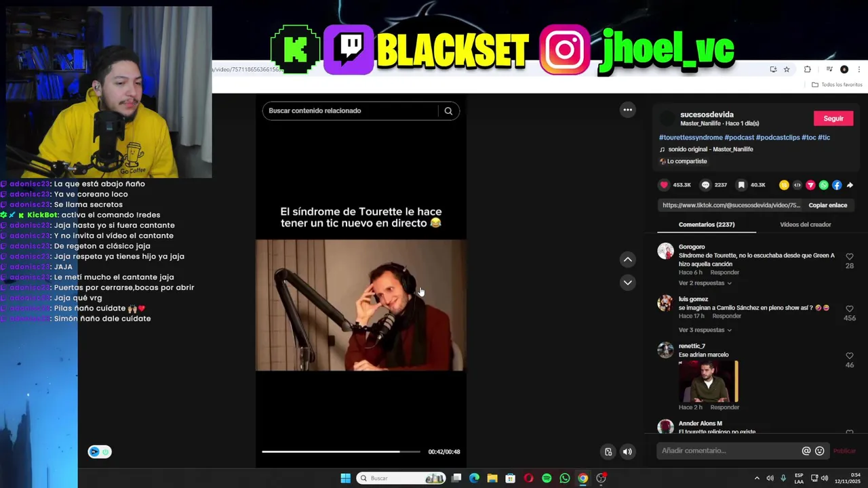Open Chrome media controls icon
This screenshot has width=868, height=488.
(x=829, y=69)
